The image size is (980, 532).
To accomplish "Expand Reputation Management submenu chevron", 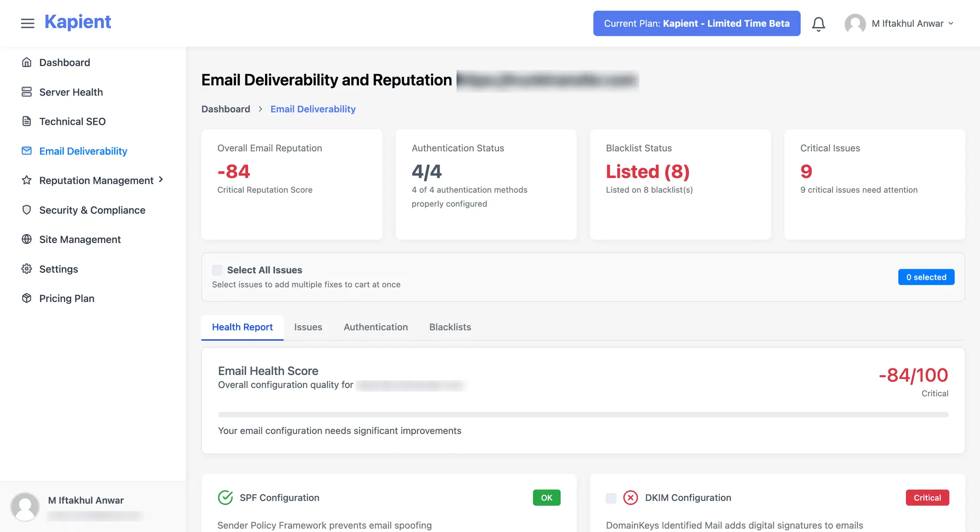I will tap(161, 179).
